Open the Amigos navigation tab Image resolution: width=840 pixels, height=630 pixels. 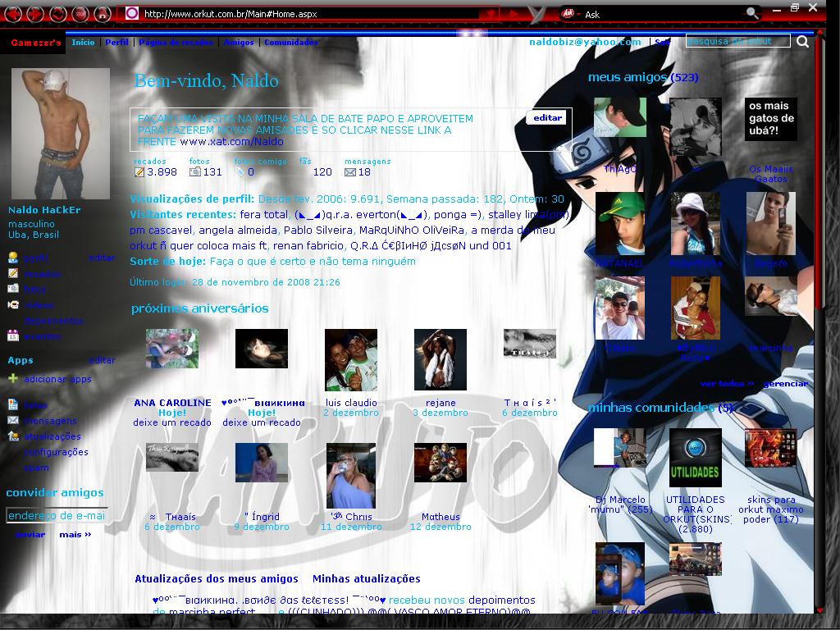[239, 43]
